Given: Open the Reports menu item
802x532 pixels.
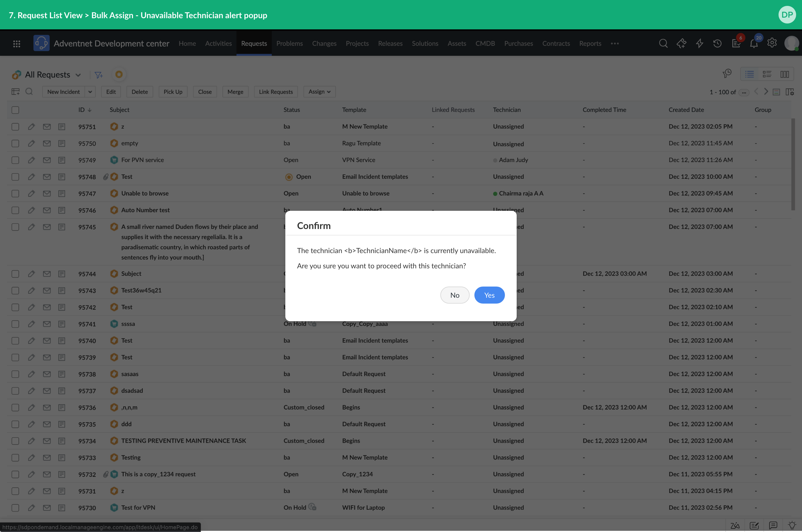Looking at the screenshot, I should click(x=590, y=43).
